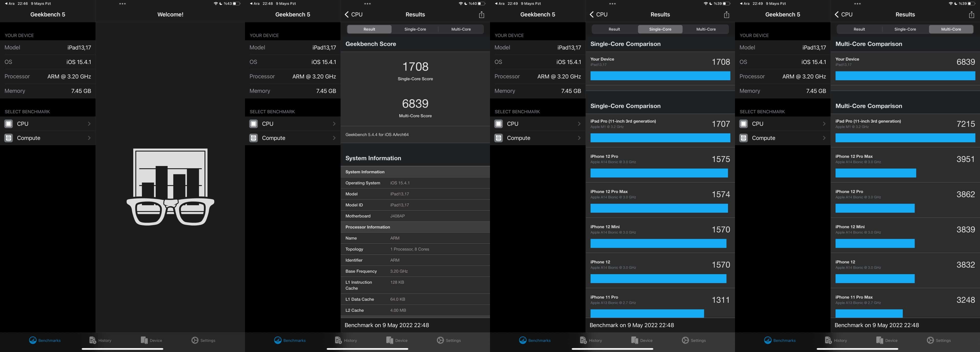Viewport: 980px width, 352px height.
Task: Share results from Multi-Core Comparison screen
Action: point(971,15)
